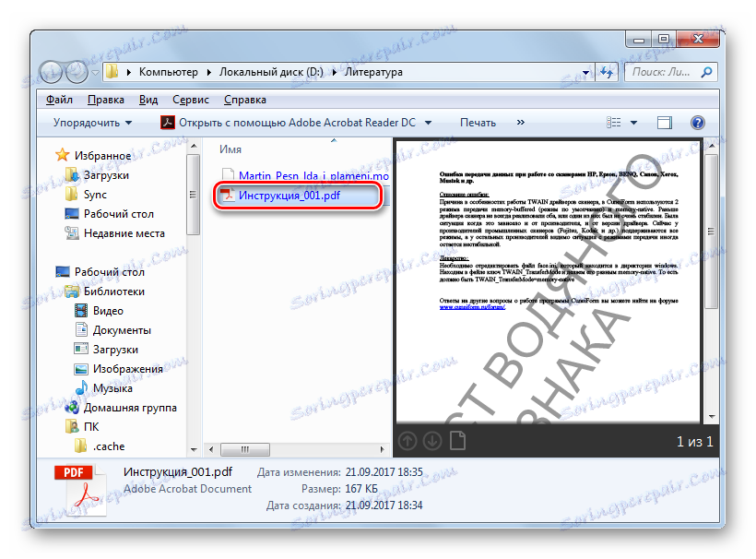Click next page arrow in preview
This screenshot has height=559, width=756.
(432, 441)
